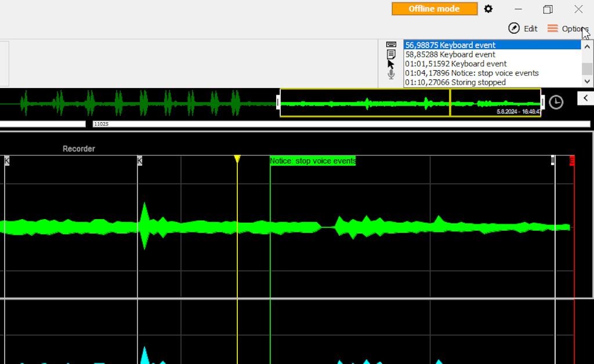
Task: Click the white marker near right end
Action: point(553,160)
